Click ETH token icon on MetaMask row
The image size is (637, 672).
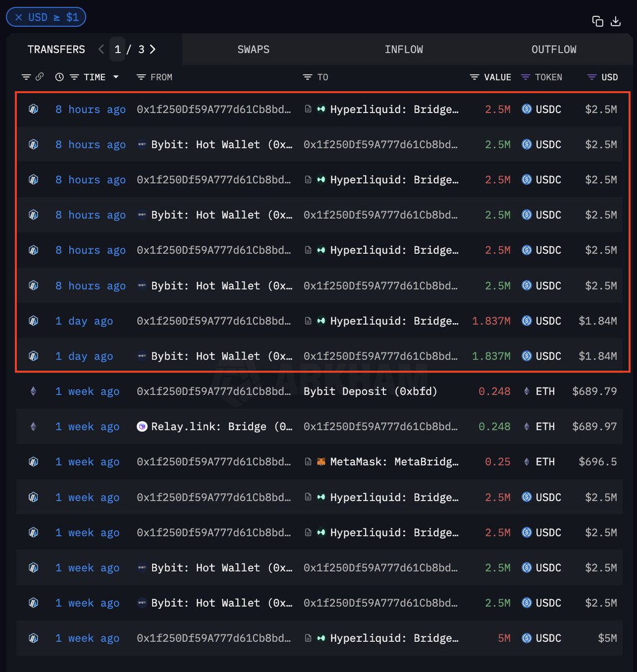tap(526, 462)
